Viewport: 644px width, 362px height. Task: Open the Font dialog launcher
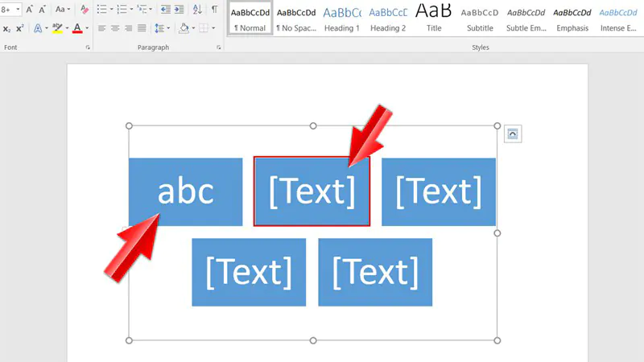pos(88,47)
